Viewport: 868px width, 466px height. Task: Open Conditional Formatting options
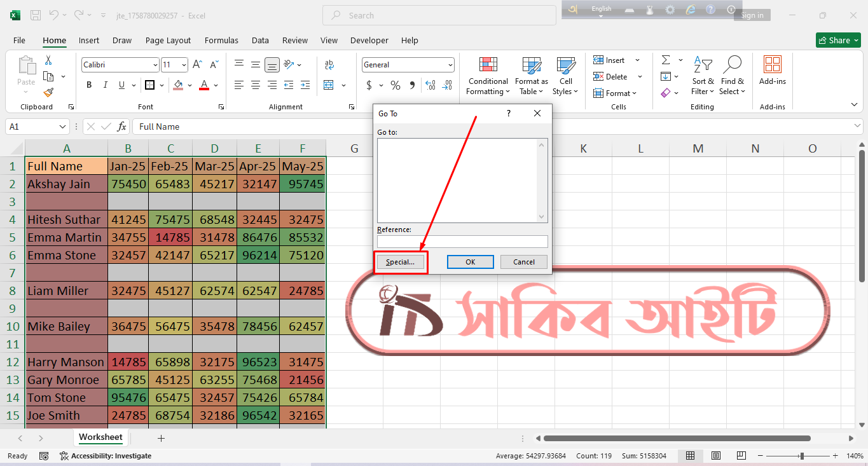(x=488, y=75)
